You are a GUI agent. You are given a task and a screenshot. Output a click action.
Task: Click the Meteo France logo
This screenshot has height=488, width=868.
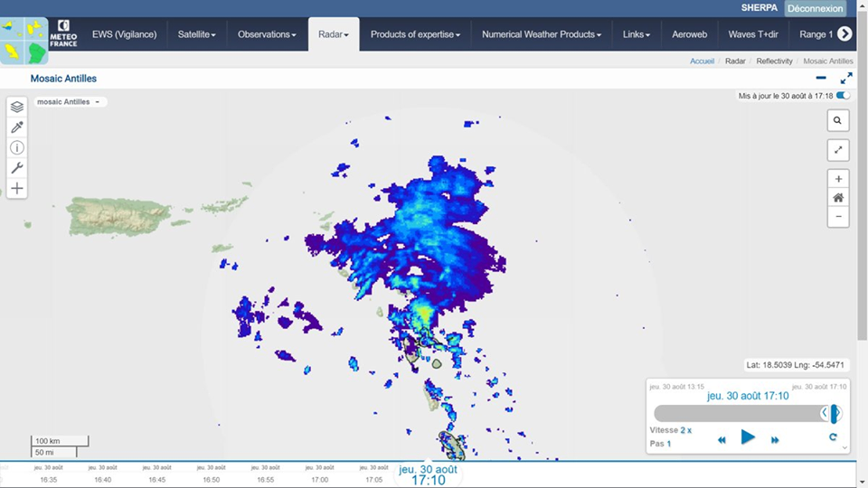(63, 33)
